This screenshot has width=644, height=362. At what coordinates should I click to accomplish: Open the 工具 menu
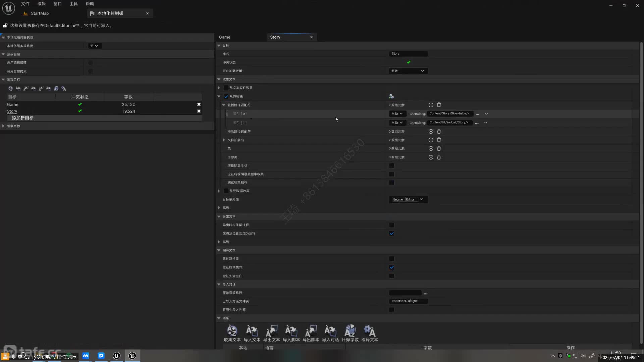[x=73, y=4]
